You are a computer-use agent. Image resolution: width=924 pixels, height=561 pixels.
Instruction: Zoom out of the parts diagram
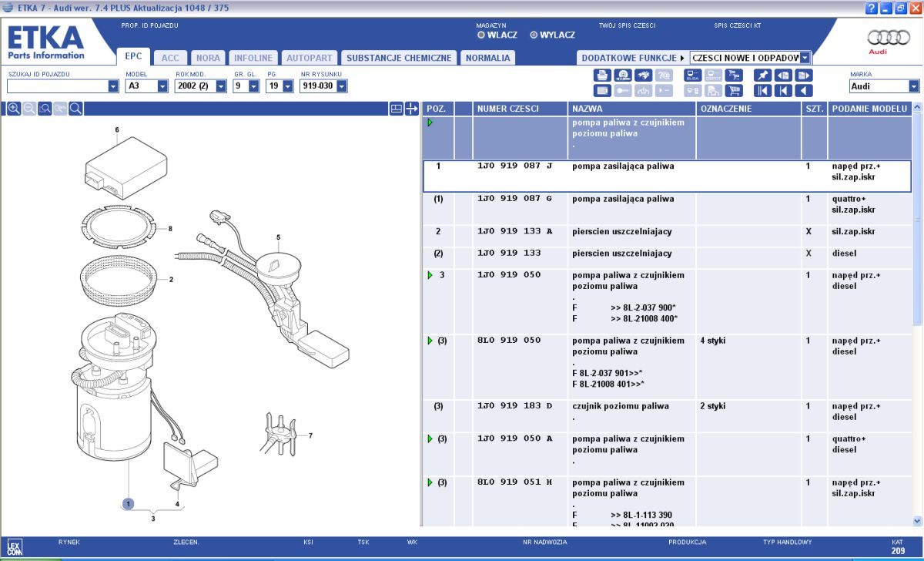pos(29,109)
